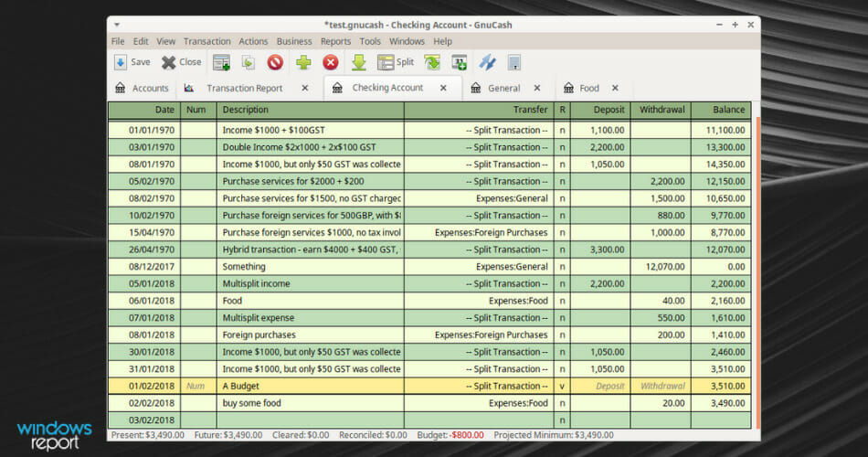868x457 pixels.
Task: Open the View menu
Action: click(x=165, y=41)
